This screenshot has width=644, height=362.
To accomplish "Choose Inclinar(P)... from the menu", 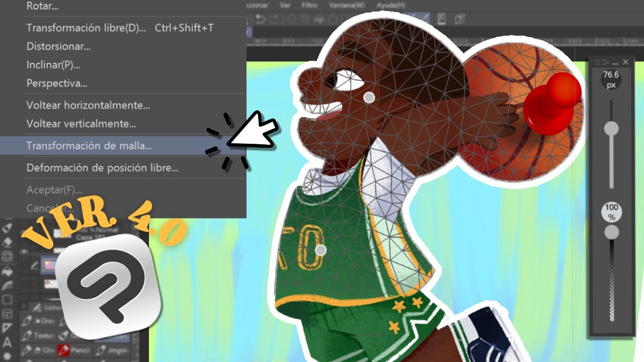I will (x=53, y=65).
